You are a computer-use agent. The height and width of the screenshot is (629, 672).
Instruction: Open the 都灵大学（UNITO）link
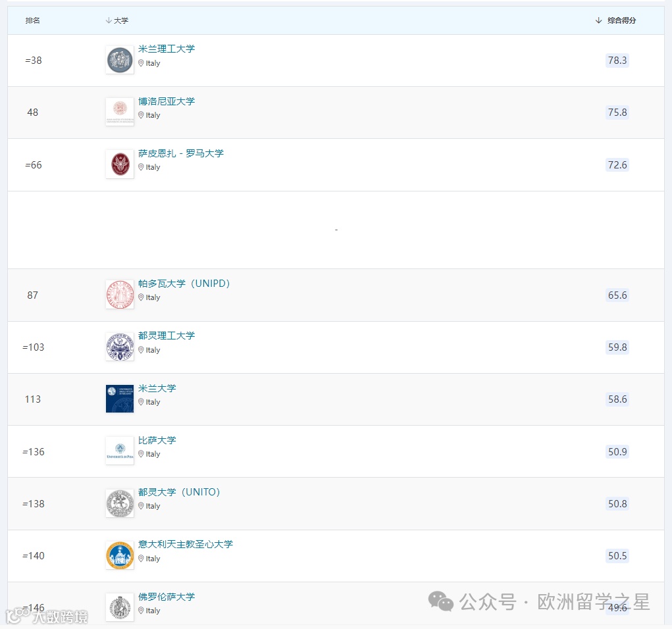click(x=179, y=492)
